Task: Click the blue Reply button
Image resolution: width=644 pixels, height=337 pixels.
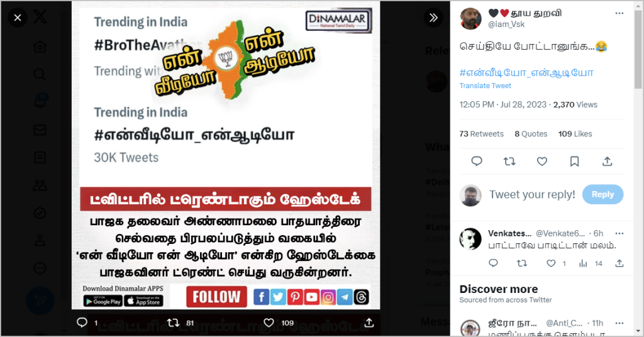Action: (602, 194)
